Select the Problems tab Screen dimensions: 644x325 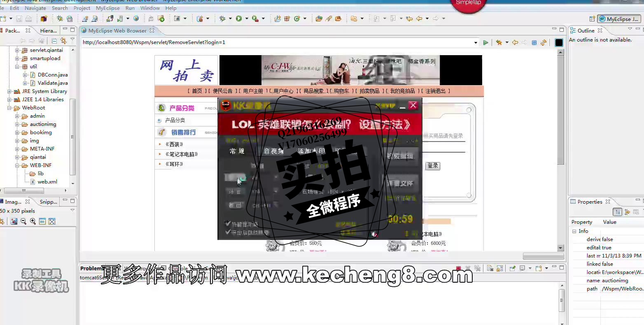coord(92,268)
